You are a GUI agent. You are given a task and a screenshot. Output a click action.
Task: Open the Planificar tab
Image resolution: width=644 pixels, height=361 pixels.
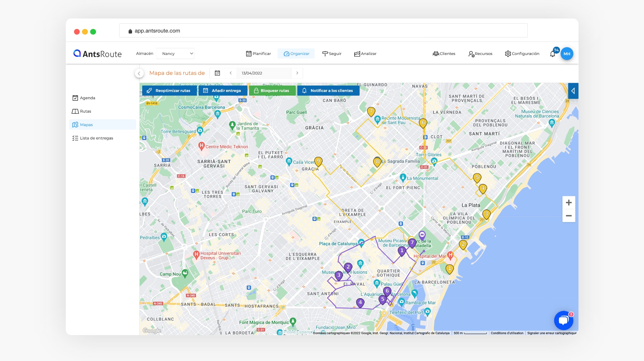pyautogui.click(x=258, y=54)
